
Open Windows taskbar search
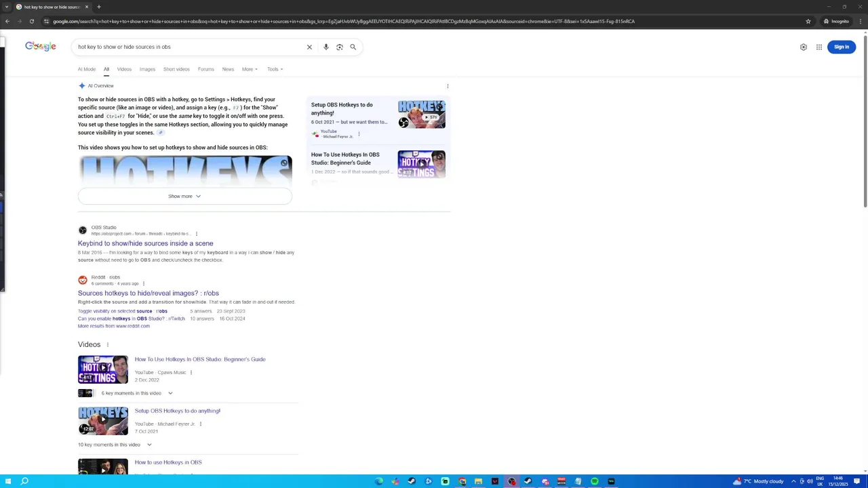[x=24, y=481]
